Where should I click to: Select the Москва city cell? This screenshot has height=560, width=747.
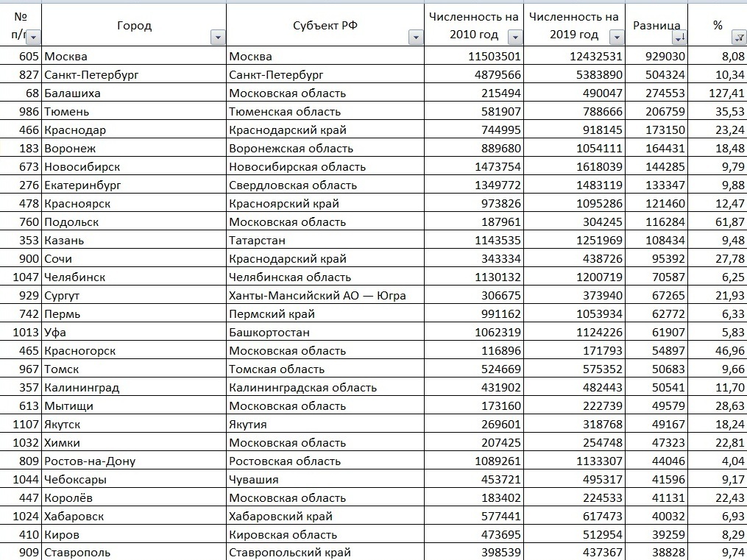pos(133,57)
